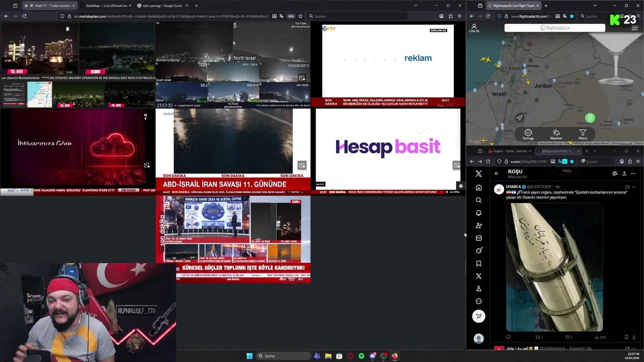Open X follow suggestions person-plus icon
This screenshot has width=644, height=362.
[478, 225]
